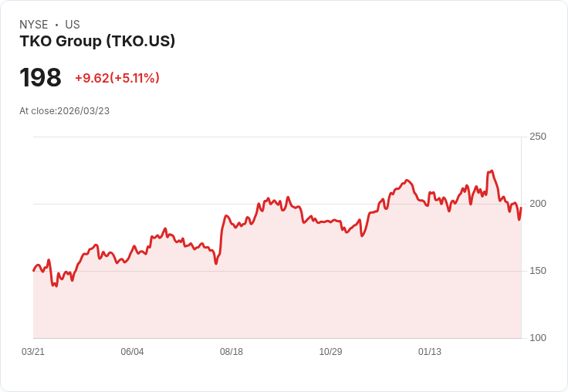Click the At close date text
This screenshot has width=568, height=392.
pyautogui.click(x=64, y=111)
